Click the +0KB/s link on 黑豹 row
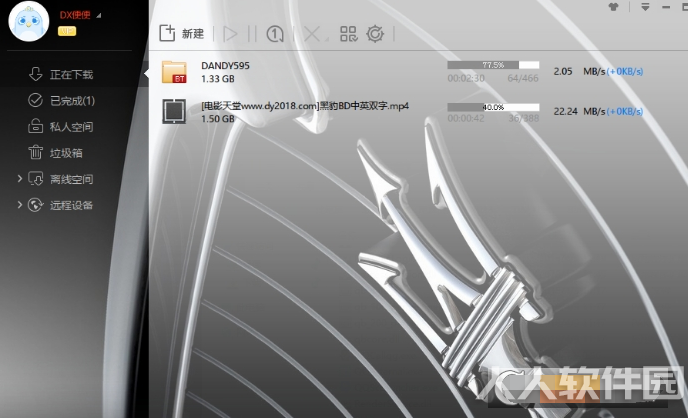Screen dimensions: 689x418 (624, 111)
